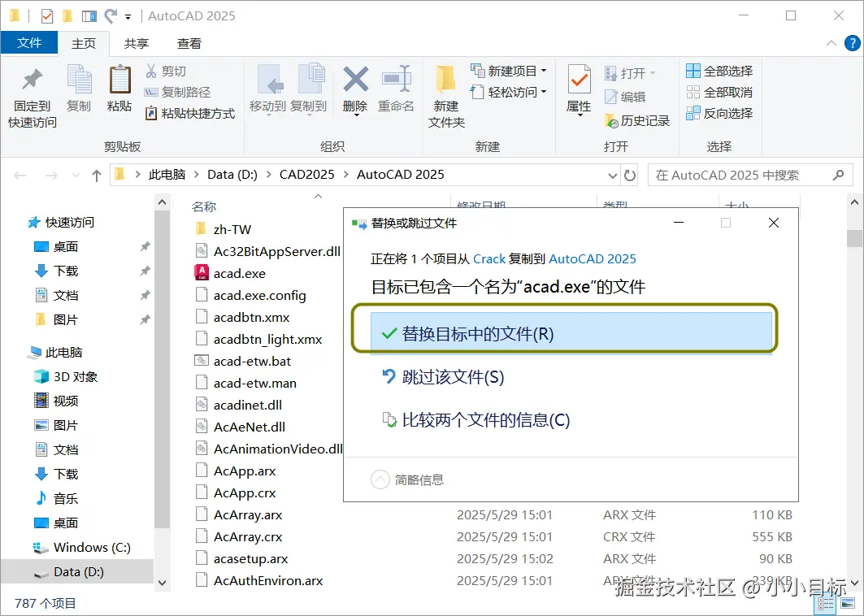Select the file acasetup.arx

tap(242, 558)
